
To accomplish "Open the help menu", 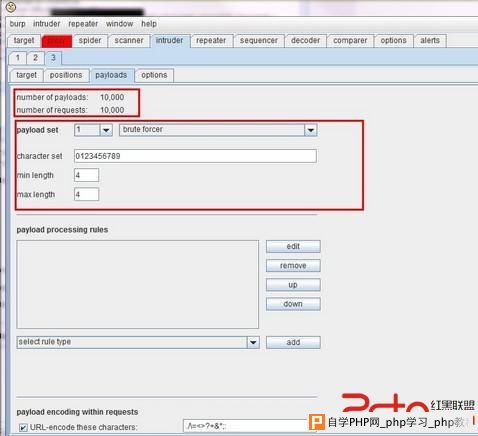I will (149, 24).
